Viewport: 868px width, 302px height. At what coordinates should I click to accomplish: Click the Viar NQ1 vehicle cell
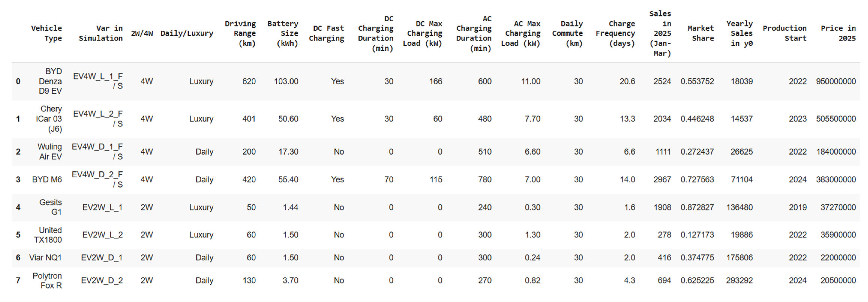46,258
